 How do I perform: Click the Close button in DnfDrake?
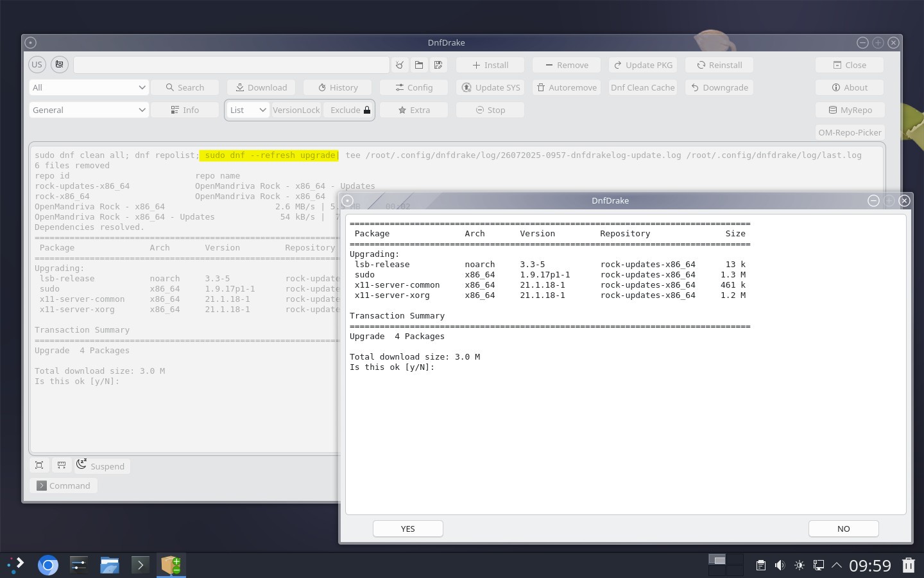850,65
